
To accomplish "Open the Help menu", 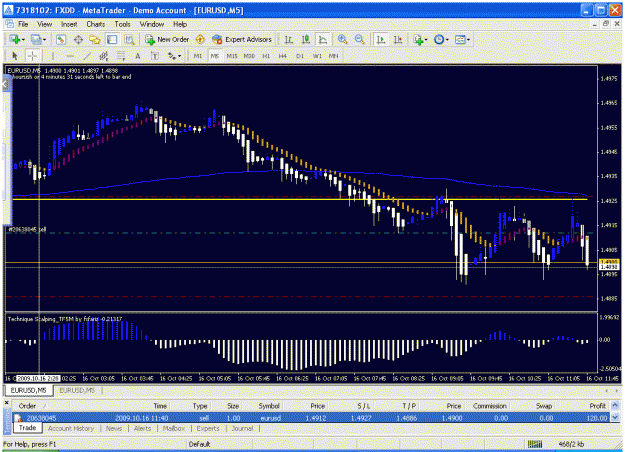I will coord(180,24).
